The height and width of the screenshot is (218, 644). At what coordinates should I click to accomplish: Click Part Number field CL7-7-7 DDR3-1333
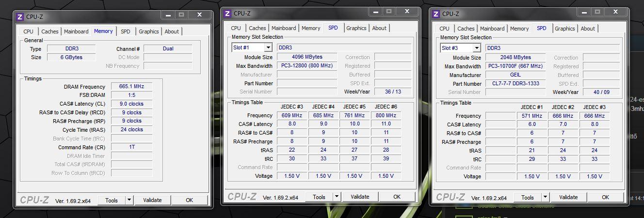point(515,83)
